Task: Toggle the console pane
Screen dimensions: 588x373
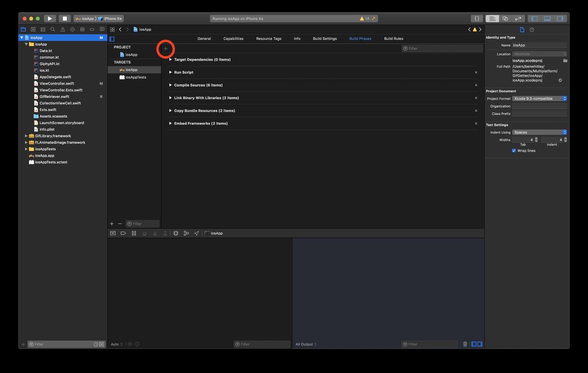Action: [480, 344]
